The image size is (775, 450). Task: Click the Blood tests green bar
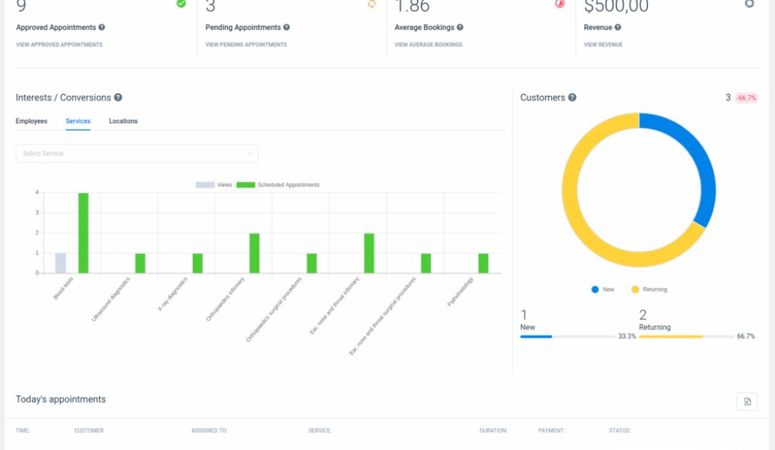click(x=84, y=233)
